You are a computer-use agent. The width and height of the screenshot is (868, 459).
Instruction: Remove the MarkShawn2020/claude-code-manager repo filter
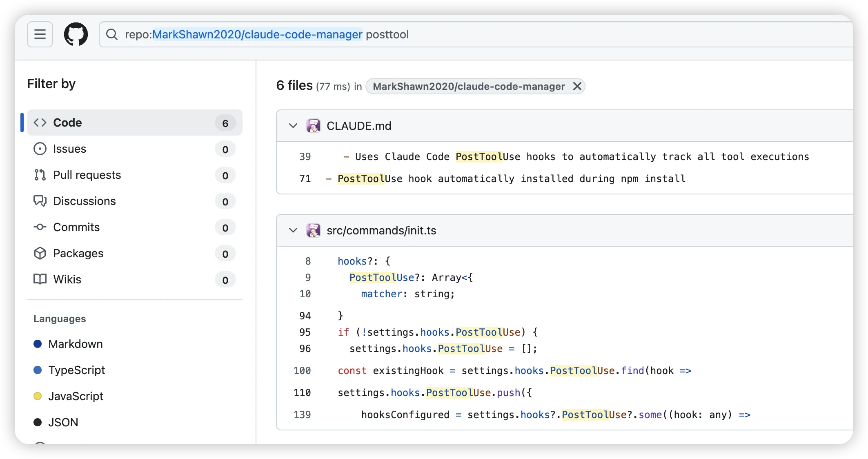pos(577,86)
